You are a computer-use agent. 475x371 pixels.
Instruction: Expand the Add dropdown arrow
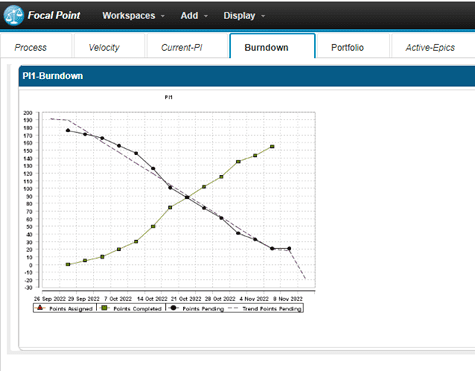206,16
